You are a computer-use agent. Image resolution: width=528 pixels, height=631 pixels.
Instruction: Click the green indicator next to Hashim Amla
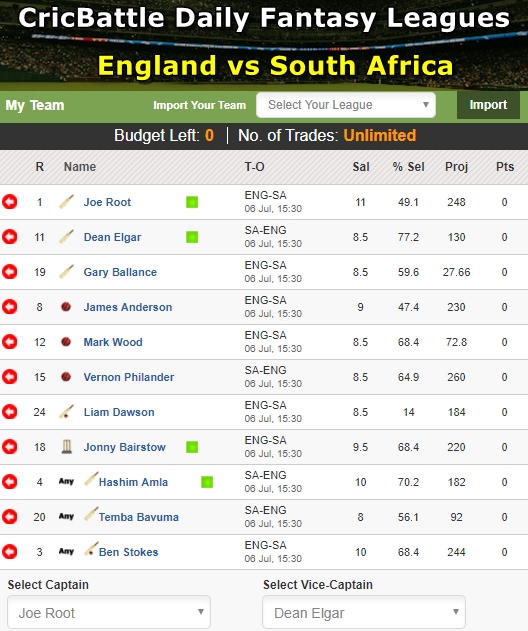[x=207, y=482]
